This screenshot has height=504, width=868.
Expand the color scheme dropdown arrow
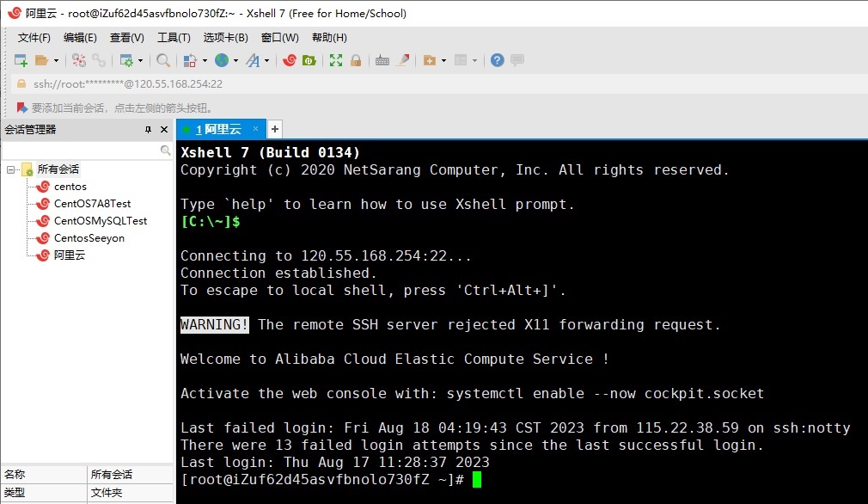[x=205, y=60]
